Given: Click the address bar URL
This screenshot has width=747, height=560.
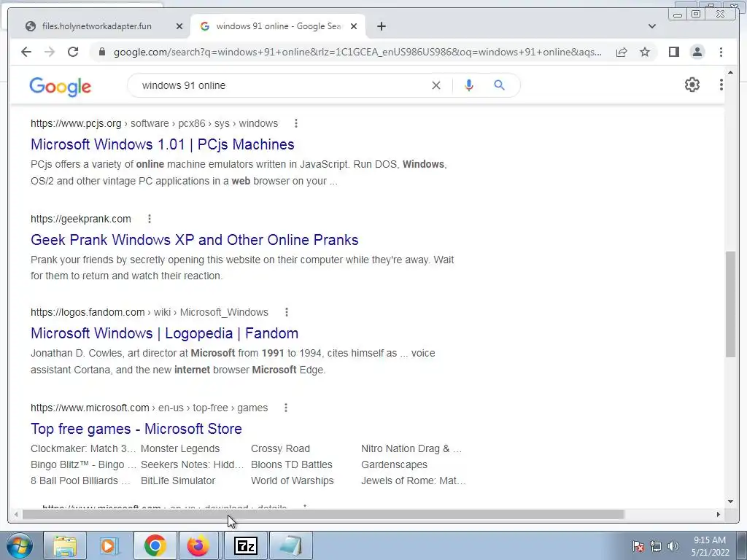Looking at the screenshot, I should pyautogui.click(x=357, y=52).
